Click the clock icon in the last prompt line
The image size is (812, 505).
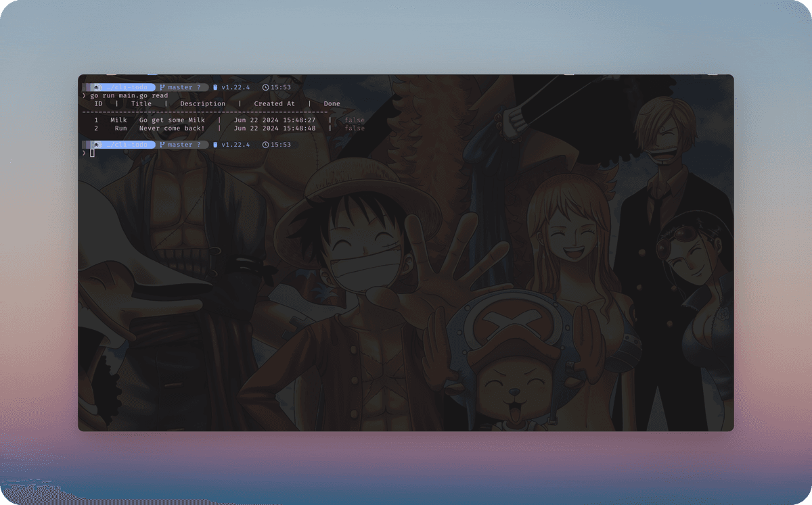(266, 145)
